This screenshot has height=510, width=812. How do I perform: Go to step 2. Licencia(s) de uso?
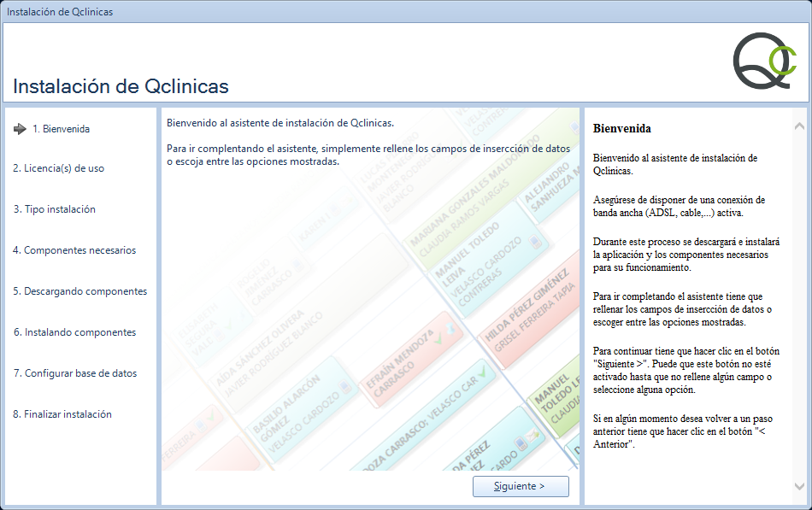tap(58, 168)
